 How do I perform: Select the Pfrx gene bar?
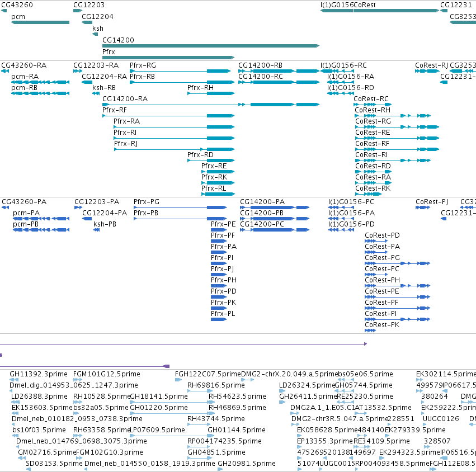[x=168, y=58]
